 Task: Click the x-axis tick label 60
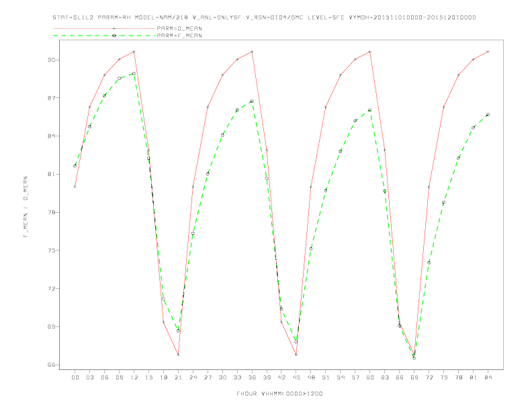click(370, 377)
